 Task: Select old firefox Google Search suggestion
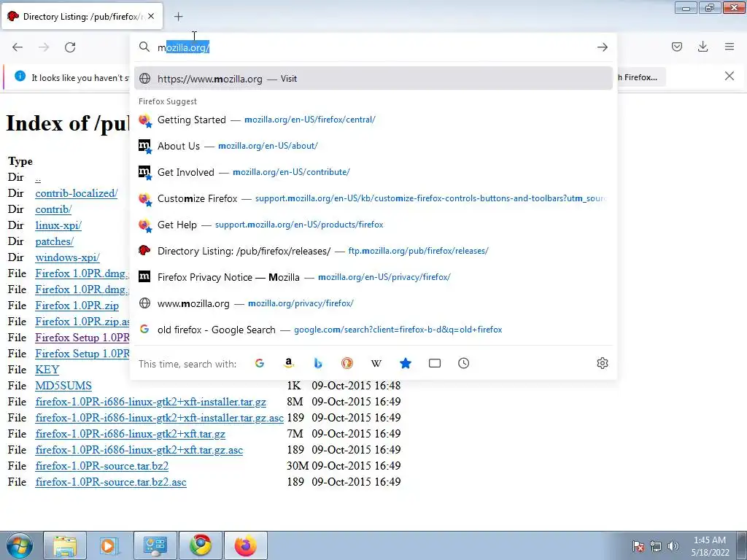tap(373, 329)
